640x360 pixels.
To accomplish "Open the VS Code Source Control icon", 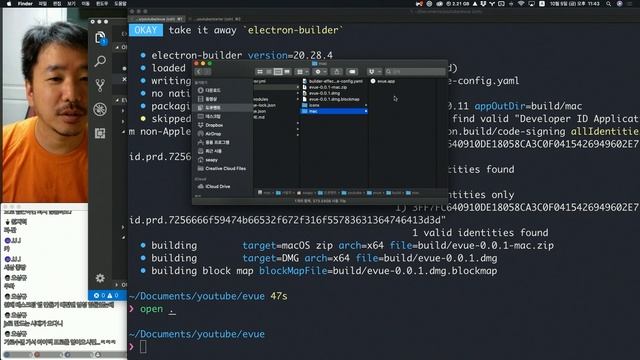I will pos(100,85).
